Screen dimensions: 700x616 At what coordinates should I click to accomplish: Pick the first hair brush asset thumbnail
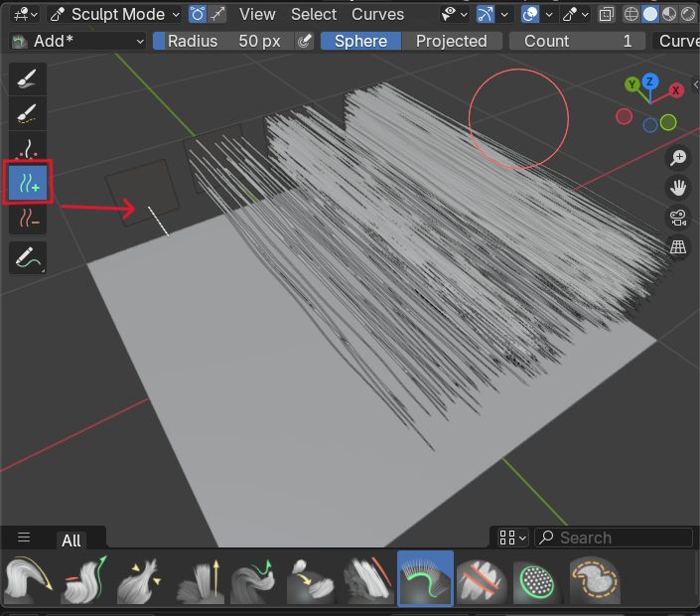pos(28,579)
